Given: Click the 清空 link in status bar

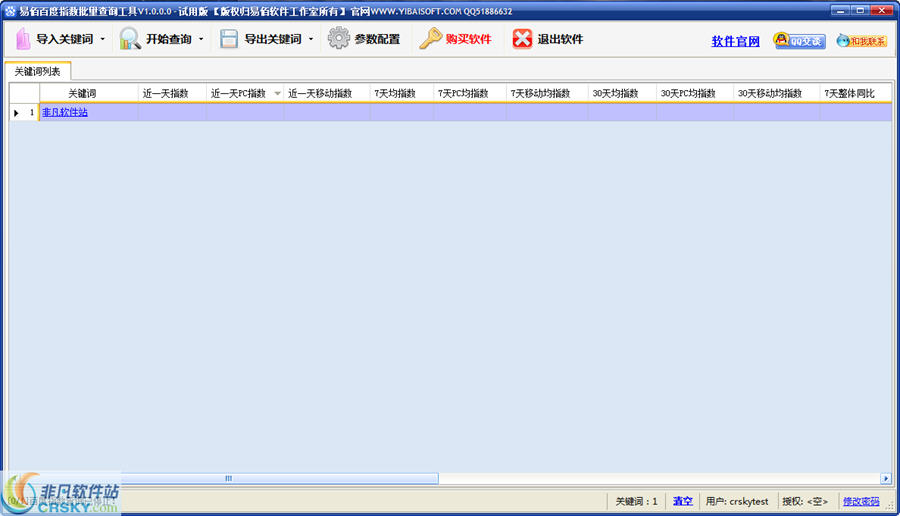Looking at the screenshot, I should coord(682,501).
